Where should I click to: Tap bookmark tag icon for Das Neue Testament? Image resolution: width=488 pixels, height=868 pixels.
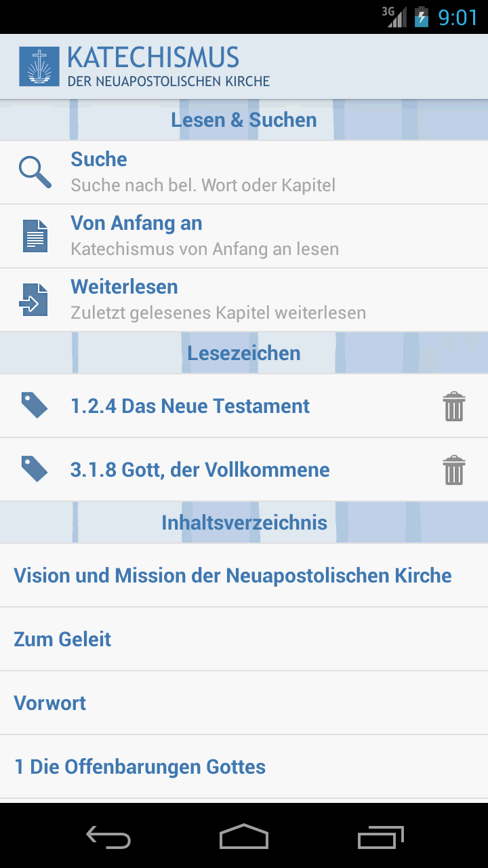34,406
